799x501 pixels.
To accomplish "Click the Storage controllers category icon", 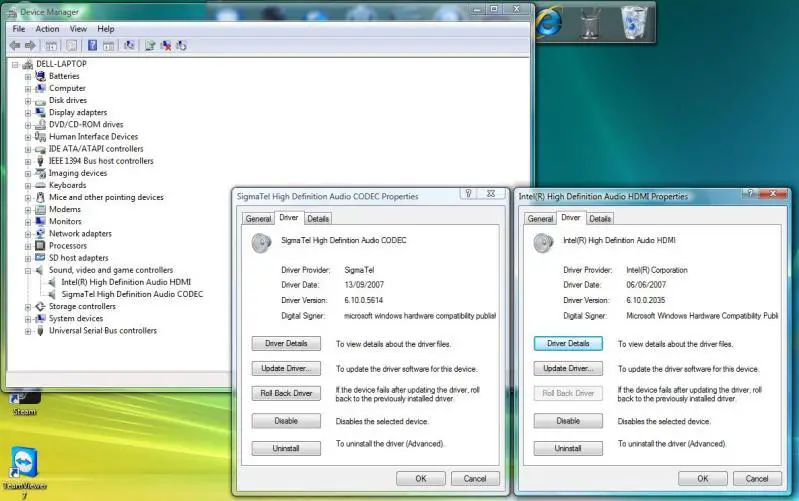I will pos(40,306).
